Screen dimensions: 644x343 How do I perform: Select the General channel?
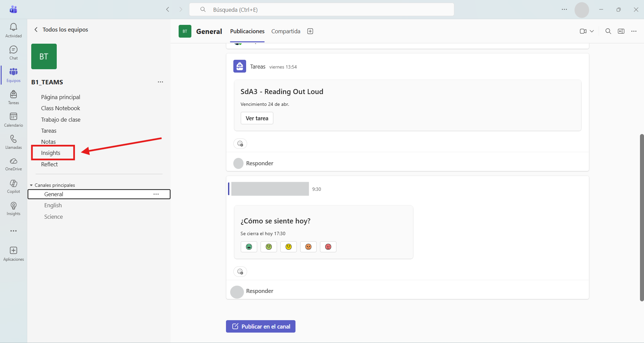pos(99,194)
